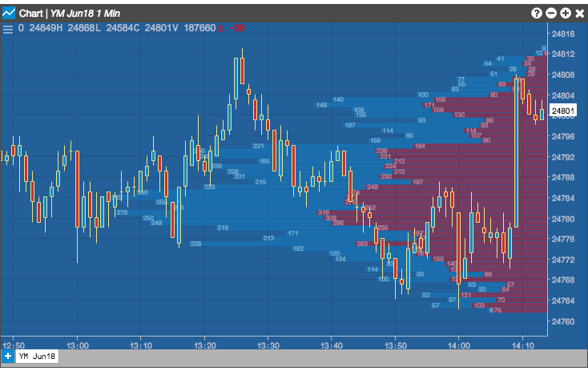Select the tall blue candle near 14:10
This screenshot has width=588, height=375.
pyautogui.click(x=517, y=152)
